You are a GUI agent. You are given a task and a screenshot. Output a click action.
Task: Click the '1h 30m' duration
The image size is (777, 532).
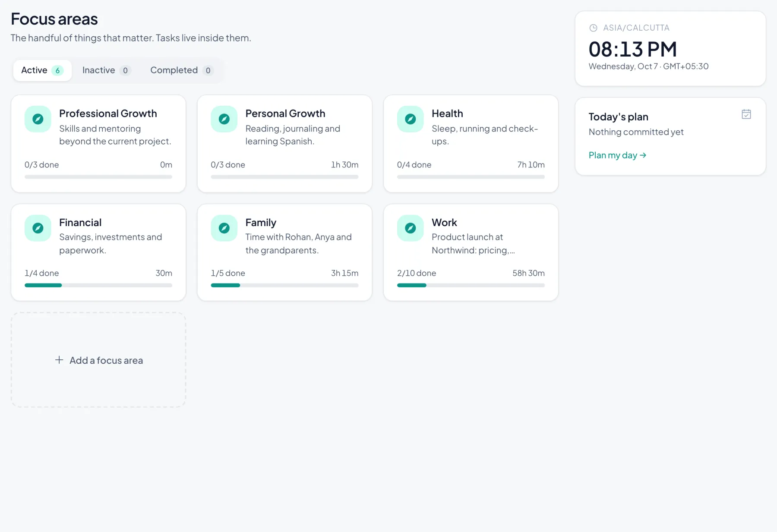(x=344, y=165)
